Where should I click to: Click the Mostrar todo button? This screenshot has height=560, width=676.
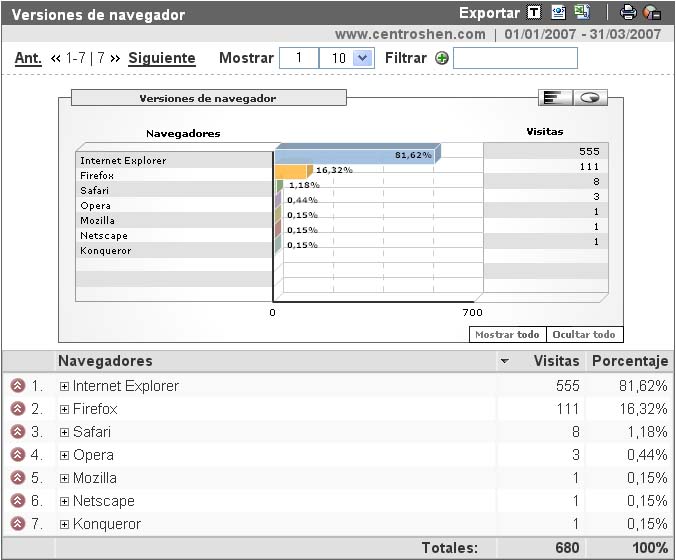click(507, 335)
